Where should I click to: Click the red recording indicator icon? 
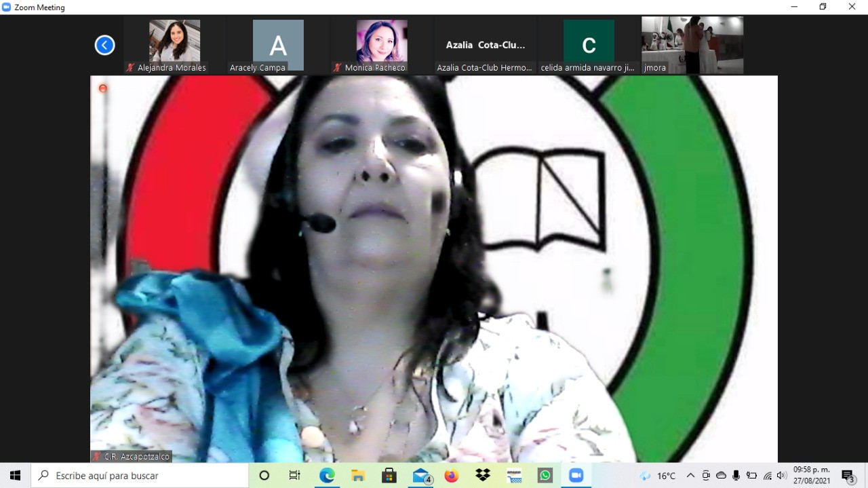[x=103, y=88]
